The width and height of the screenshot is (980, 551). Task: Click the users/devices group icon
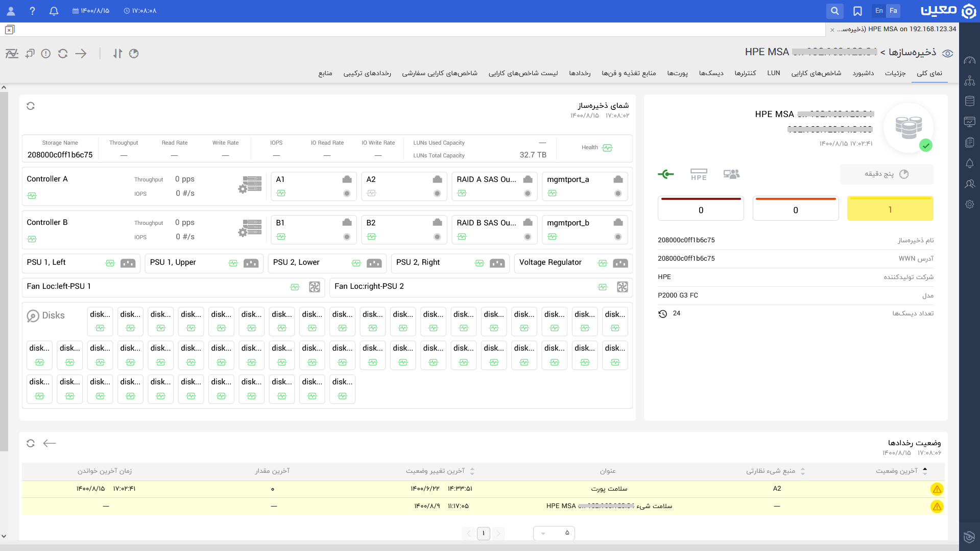(731, 174)
